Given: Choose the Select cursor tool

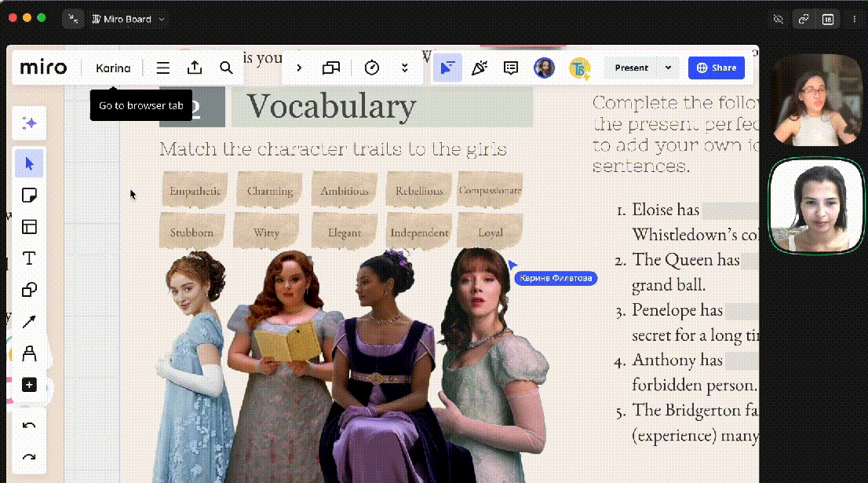Looking at the screenshot, I should coord(29,164).
